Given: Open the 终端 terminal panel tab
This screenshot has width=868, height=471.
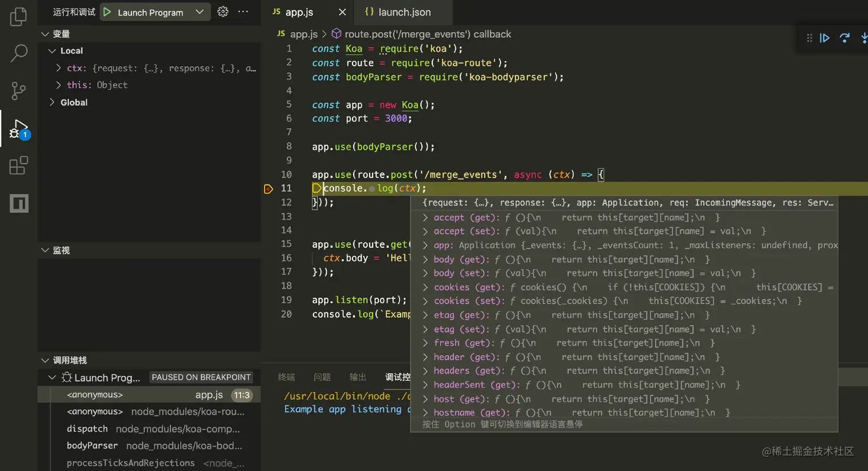Looking at the screenshot, I should (286, 377).
